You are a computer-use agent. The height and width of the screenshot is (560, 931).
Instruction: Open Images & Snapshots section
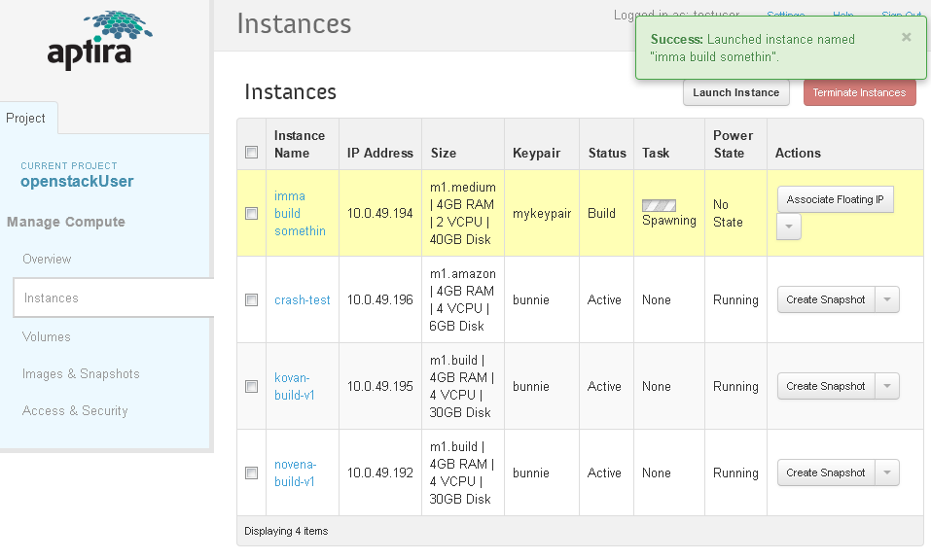(x=81, y=373)
